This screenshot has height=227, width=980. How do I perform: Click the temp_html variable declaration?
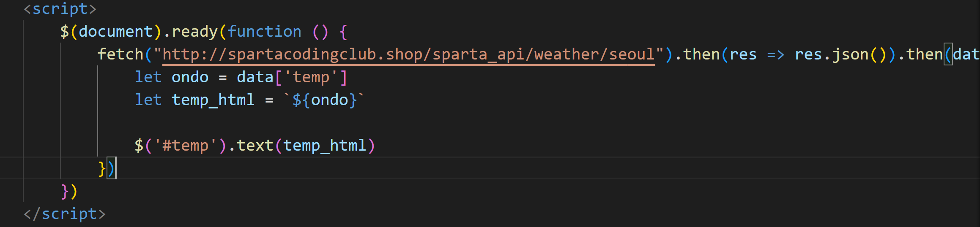(213, 100)
